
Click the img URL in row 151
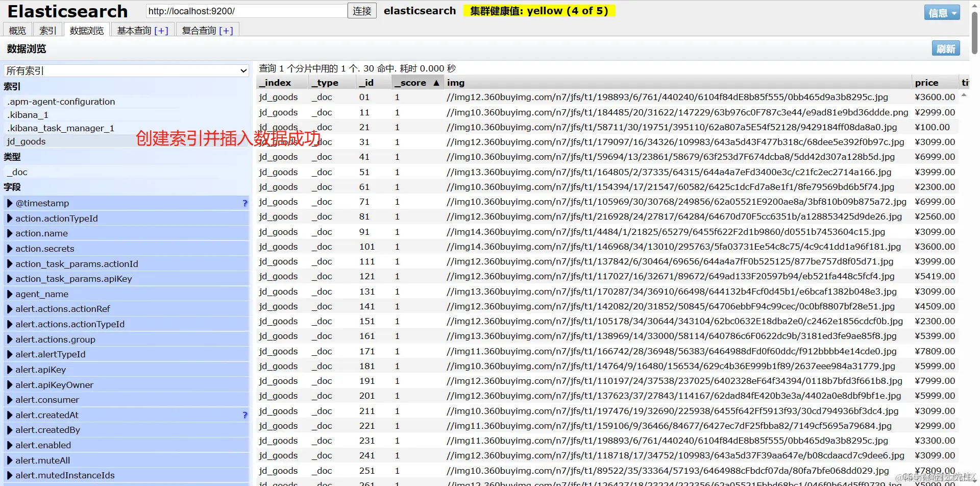(675, 321)
